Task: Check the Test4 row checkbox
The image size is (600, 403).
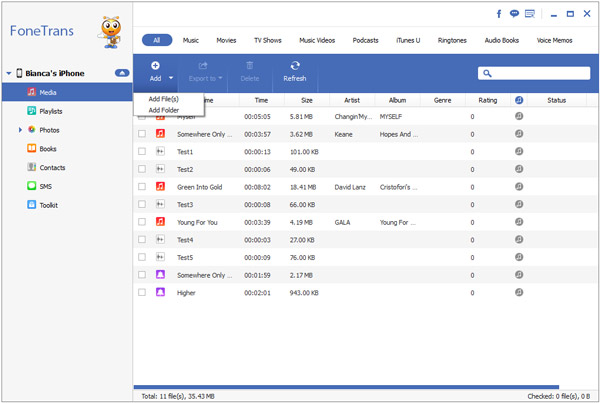Action: (142, 239)
